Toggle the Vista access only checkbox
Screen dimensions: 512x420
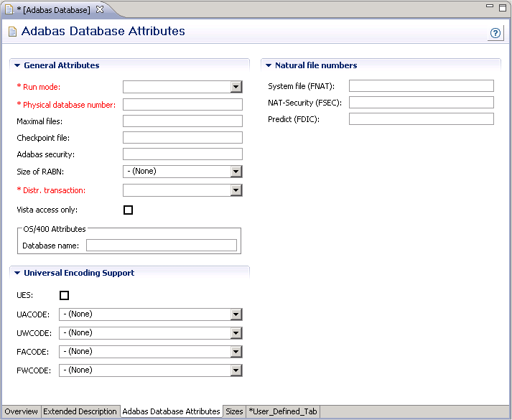tap(128, 210)
